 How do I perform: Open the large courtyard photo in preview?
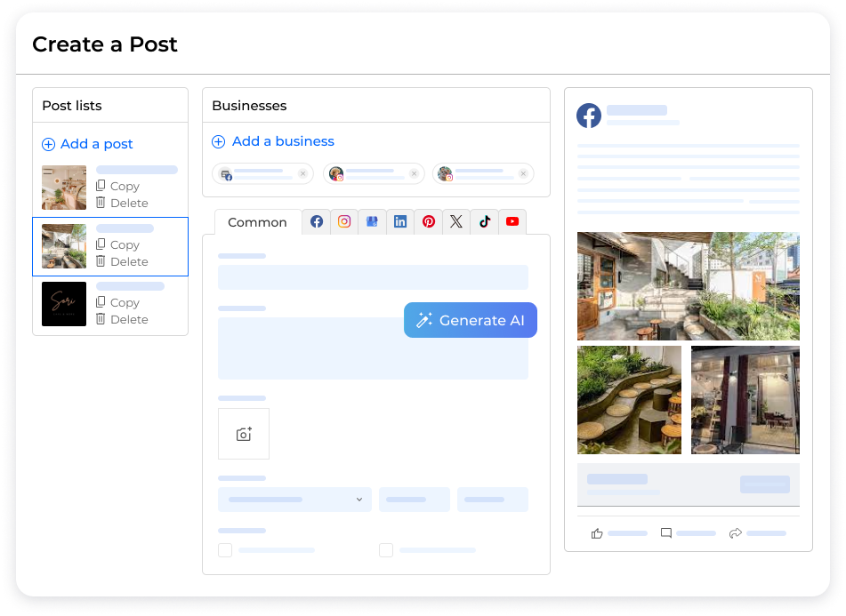(689, 286)
